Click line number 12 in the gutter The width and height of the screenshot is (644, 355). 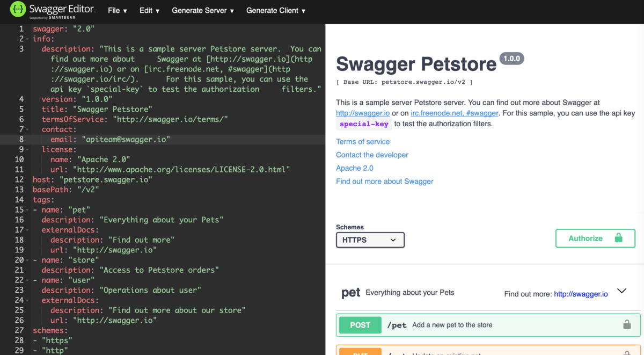[x=19, y=179]
